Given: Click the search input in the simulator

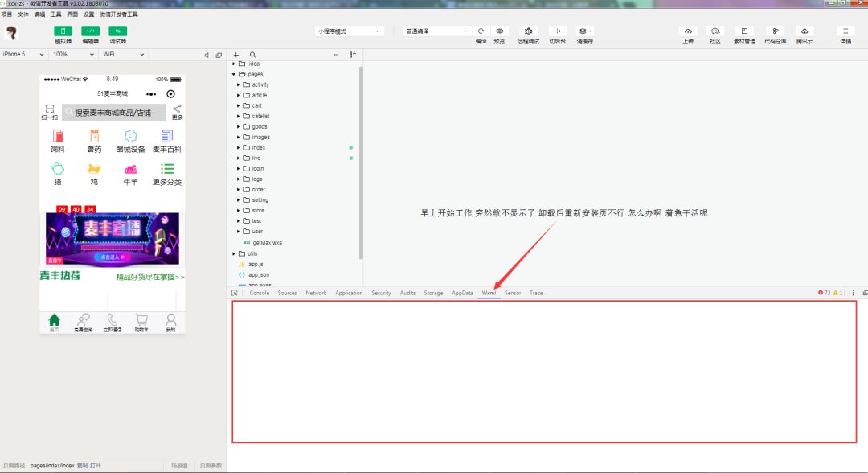Looking at the screenshot, I should point(114,113).
